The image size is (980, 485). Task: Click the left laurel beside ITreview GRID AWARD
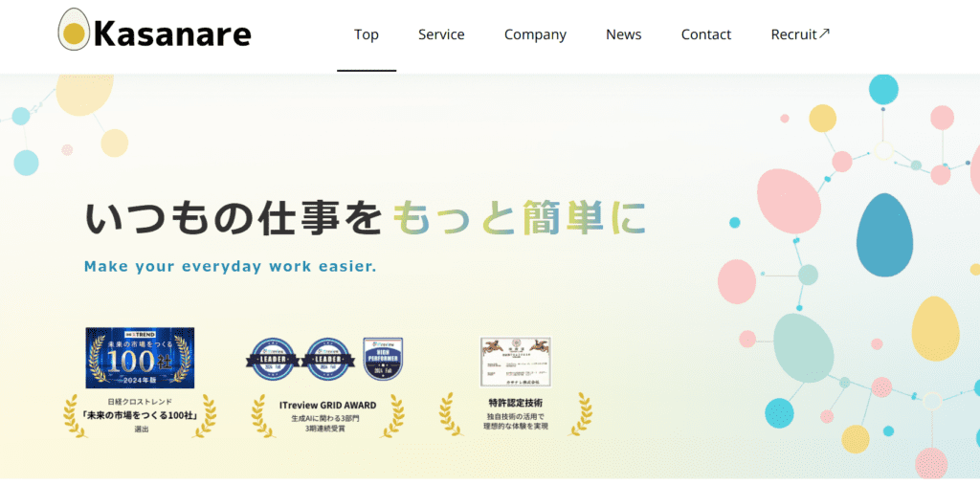pos(258,414)
